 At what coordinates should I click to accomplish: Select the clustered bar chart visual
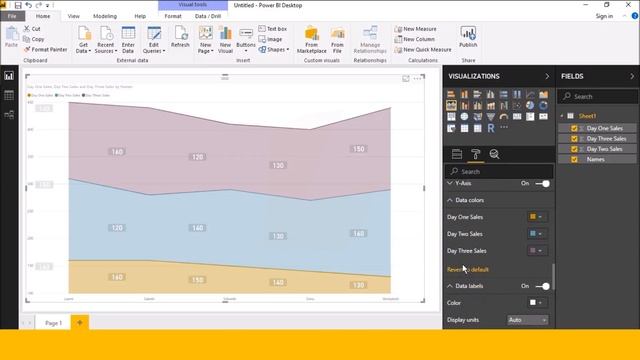(x=478, y=95)
